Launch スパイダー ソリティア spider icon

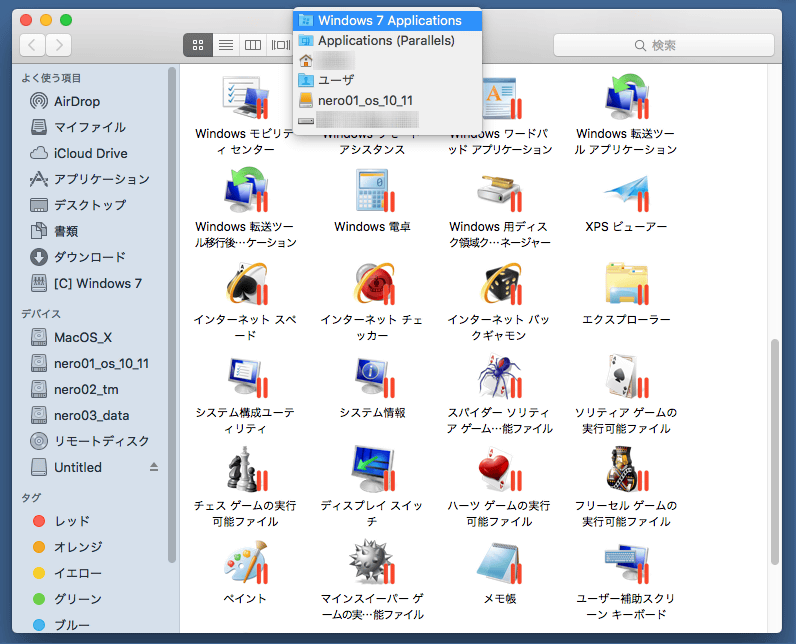coord(500,377)
